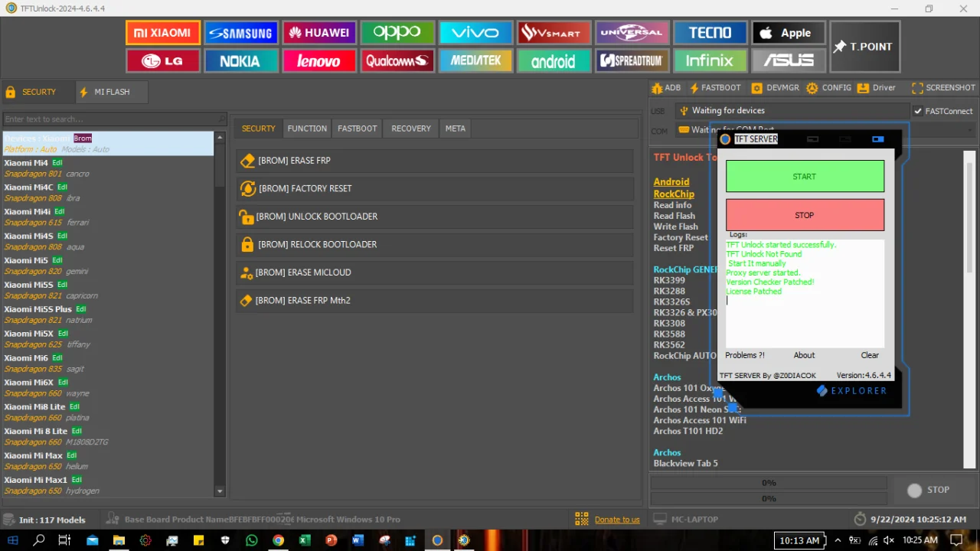
Task: Open the RECOVERY tab
Action: (411, 129)
